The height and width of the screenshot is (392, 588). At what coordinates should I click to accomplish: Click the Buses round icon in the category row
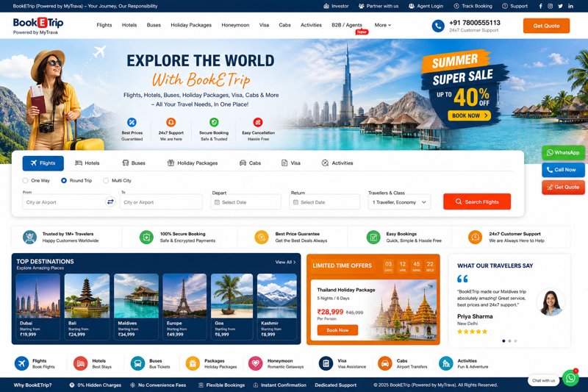[137, 363]
